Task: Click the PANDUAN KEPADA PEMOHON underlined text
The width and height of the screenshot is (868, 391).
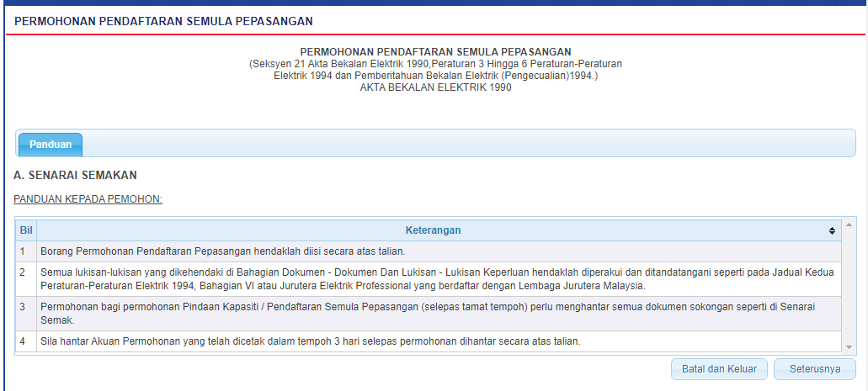Action: tap(88, 199)
